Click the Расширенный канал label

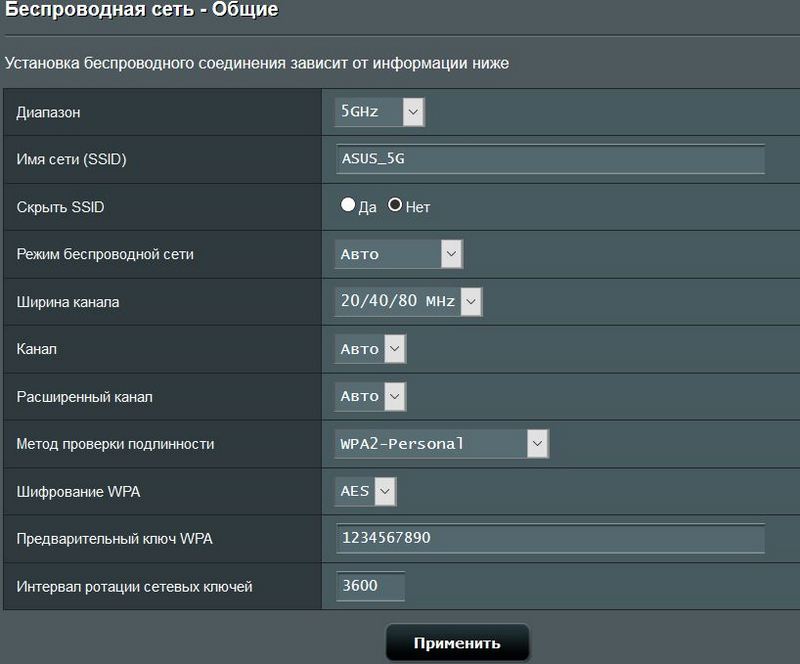(x=84, y=397)
